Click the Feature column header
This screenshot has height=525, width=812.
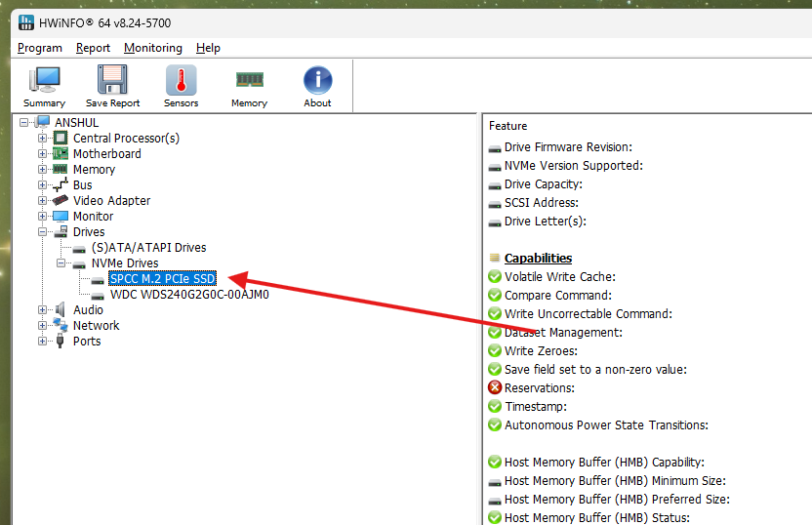pos(508,126)
